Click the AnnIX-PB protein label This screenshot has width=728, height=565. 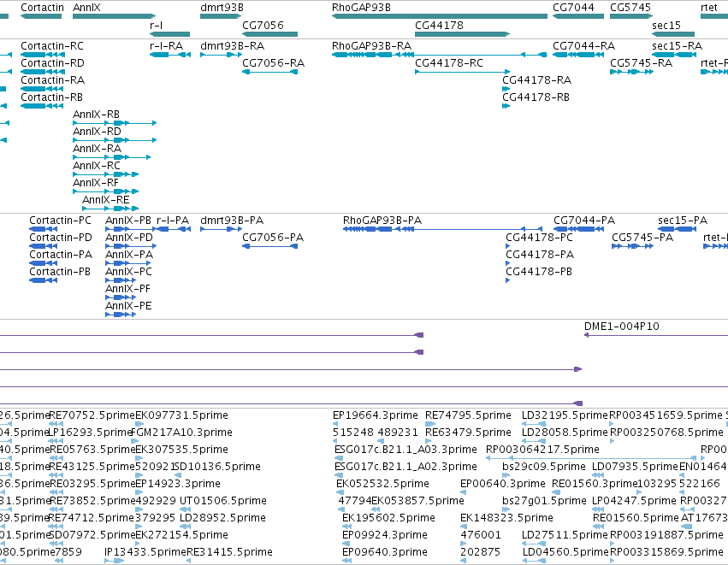coord(128,221)
